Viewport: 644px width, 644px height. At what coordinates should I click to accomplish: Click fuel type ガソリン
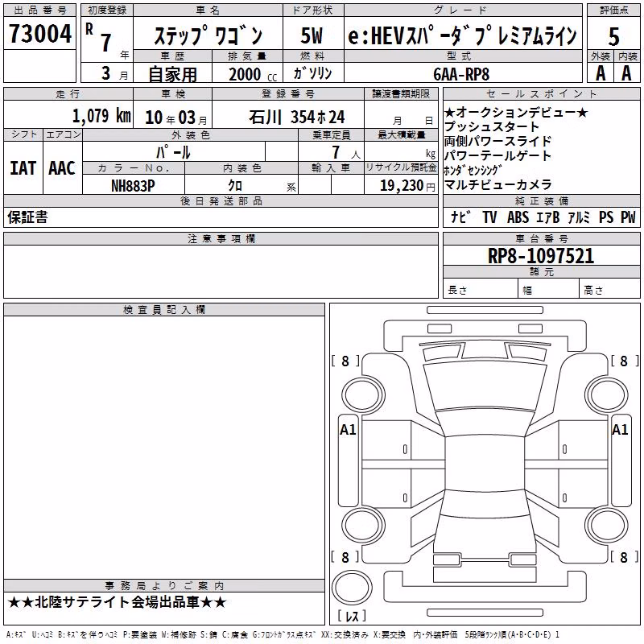coord(312,73)
